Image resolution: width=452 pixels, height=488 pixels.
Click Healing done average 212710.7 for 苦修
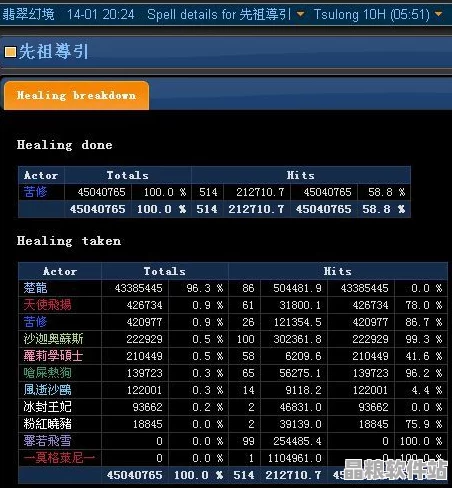pyautogui.click(x=260, y=192)
